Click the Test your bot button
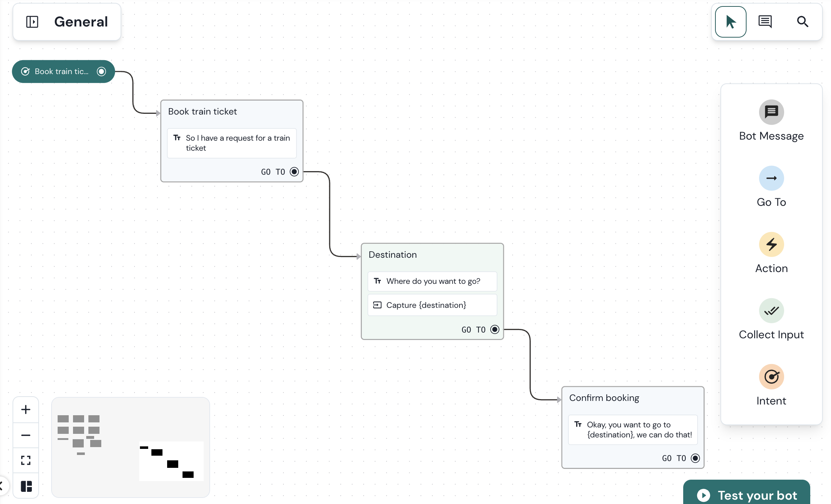Screen dimensions: 831x504 click(747, 495)
